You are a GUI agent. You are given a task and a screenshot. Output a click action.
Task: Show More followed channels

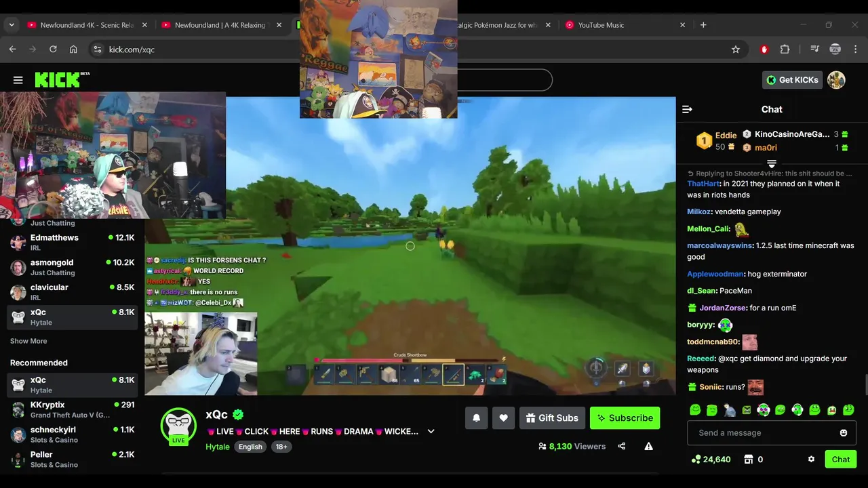click(x=28, y=341)
